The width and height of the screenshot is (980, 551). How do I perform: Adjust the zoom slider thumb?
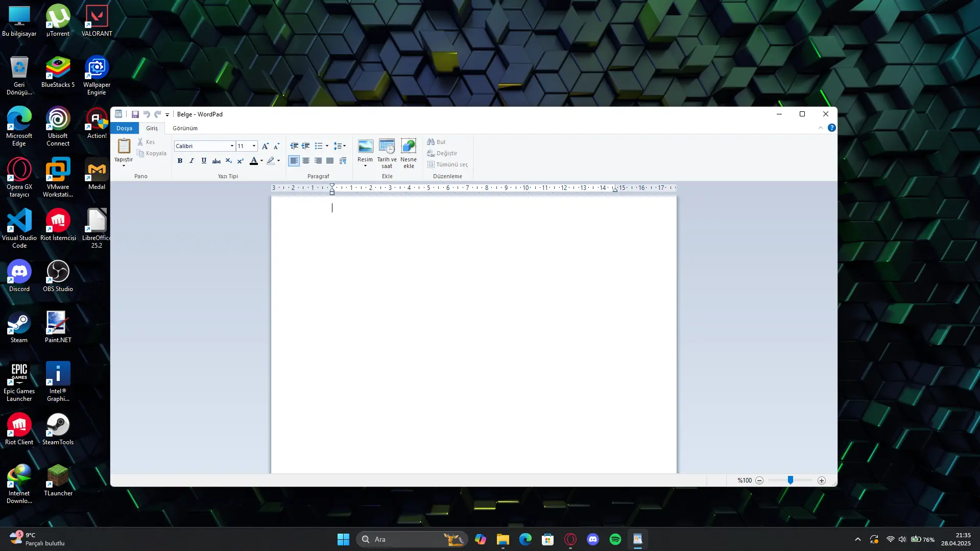point(791,480)
